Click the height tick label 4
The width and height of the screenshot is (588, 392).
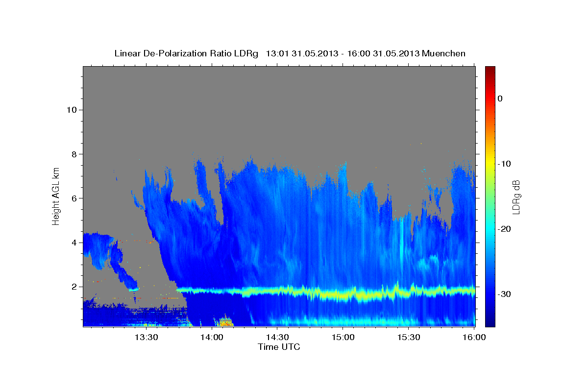(x=73, y=243)
